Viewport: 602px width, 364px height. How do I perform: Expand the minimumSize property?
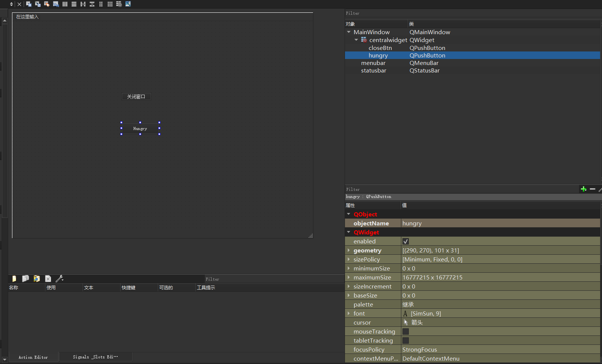[x=348, y=268]
